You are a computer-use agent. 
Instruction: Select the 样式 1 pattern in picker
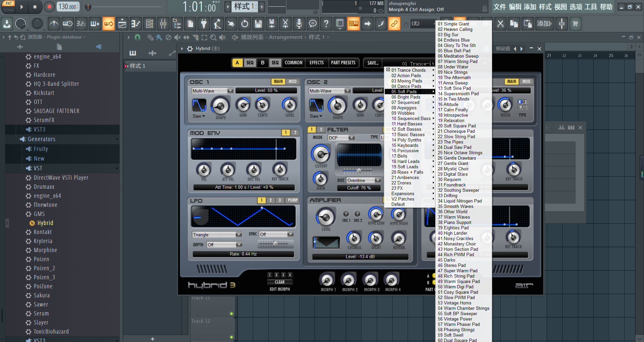[150, 66]
